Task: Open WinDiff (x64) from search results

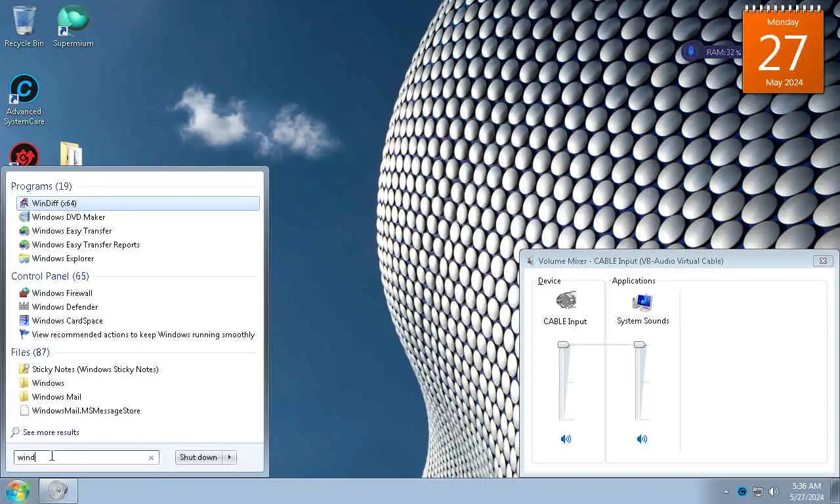Action: [x=138, y=203]
